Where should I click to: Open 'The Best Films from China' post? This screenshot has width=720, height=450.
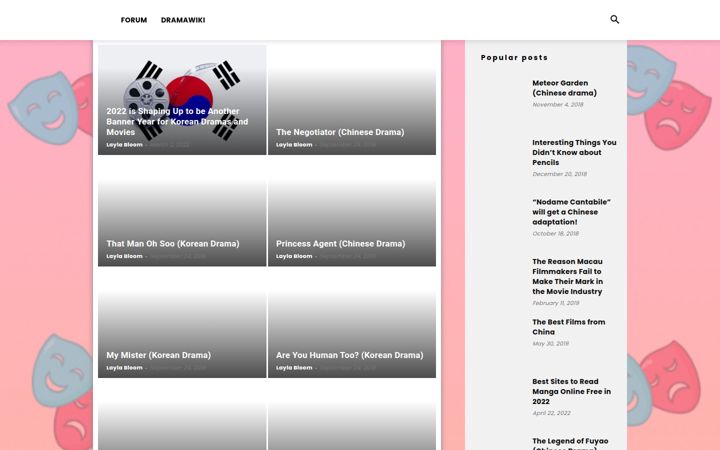[x=568, y=327]
